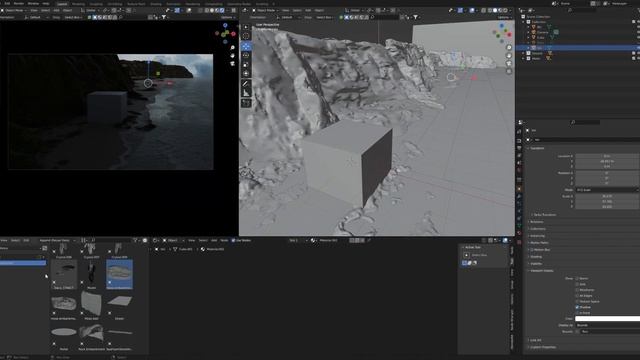Open Options dropdown in right viewport header
The height and width of the screenshot is (360, 640).
coord(504,18)
